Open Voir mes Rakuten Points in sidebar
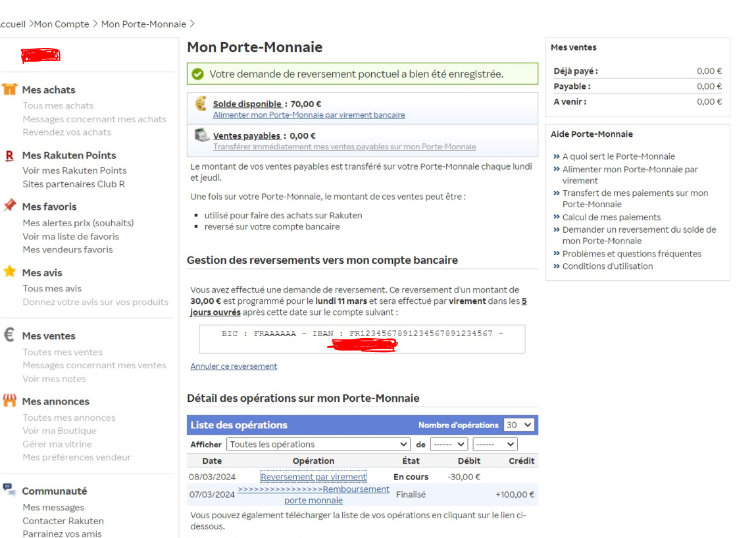756x538 pixels. [x=74, y=170]
